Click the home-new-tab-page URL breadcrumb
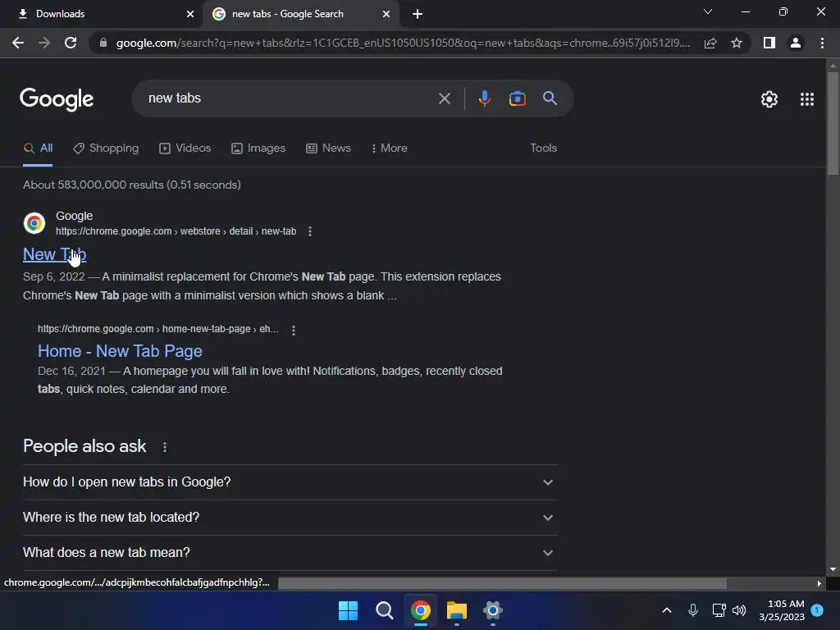 point(158,329)
